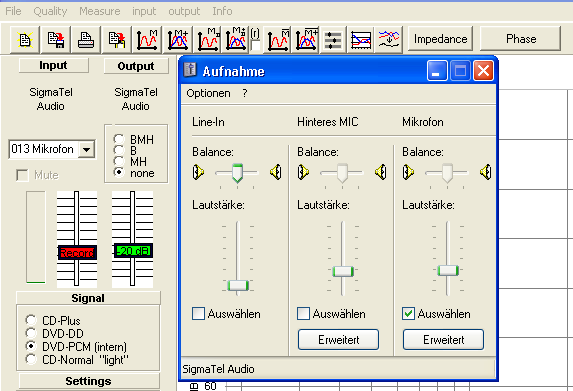Click the green -20 dB output fader
Screen dimensions: 573x391
coord(133,251)
